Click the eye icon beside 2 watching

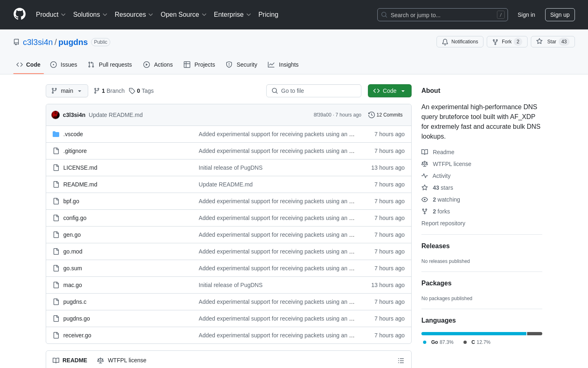pos(425,200)
